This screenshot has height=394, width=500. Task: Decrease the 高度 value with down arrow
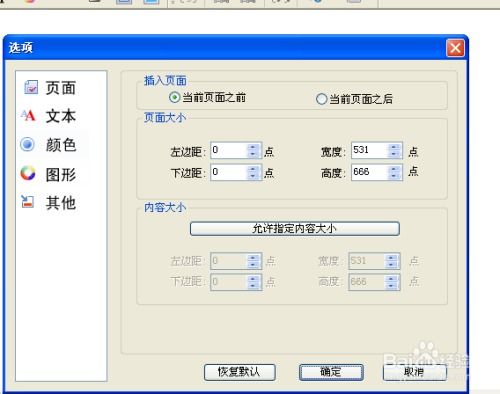(394, 176)
